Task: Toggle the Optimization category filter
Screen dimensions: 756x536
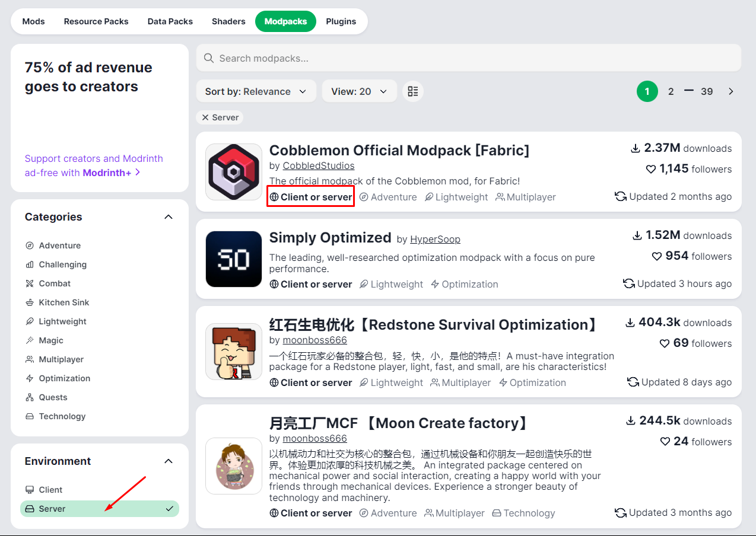Action: (x=64, y=378)
